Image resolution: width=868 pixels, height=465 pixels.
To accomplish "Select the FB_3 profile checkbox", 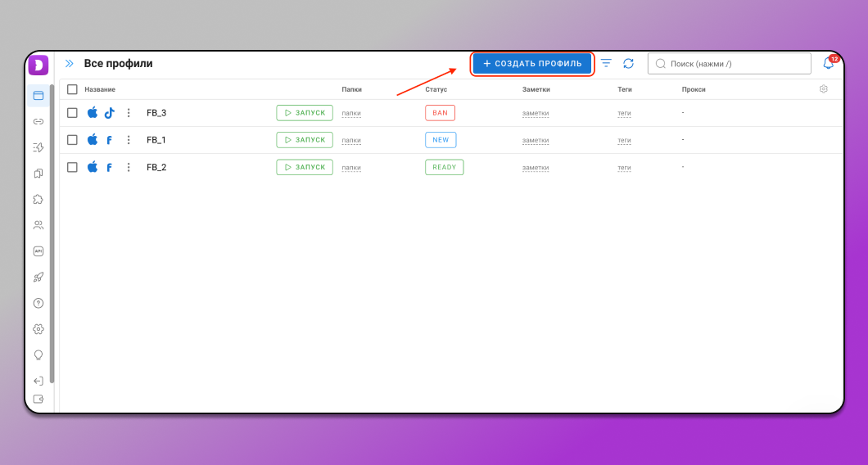I will point(72,113).
